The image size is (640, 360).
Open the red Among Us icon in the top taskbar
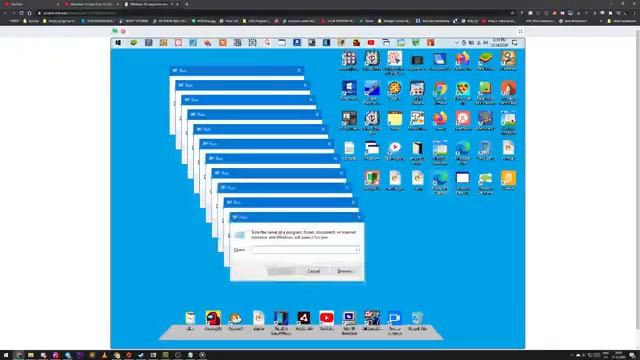(356, 42)
